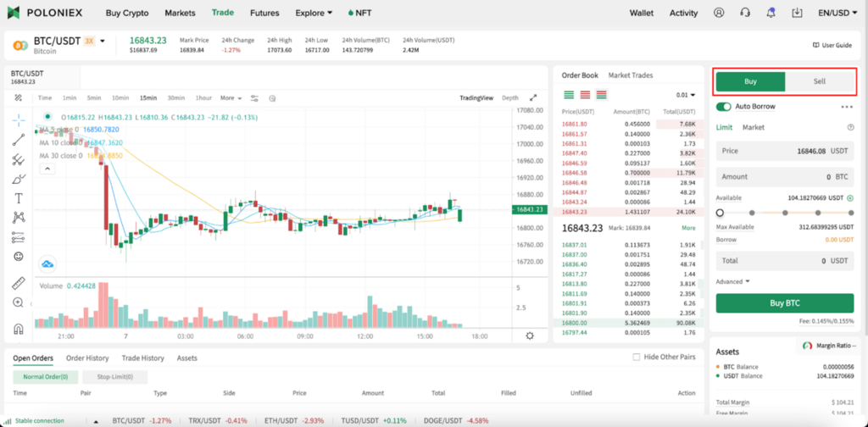Open the More intervals dropdown
The width and height of the screenshot is (868, 427).
coord(231,98)
